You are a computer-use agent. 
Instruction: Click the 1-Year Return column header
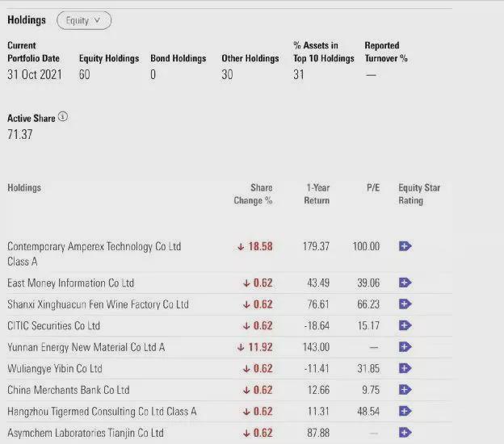coord(317,194)
